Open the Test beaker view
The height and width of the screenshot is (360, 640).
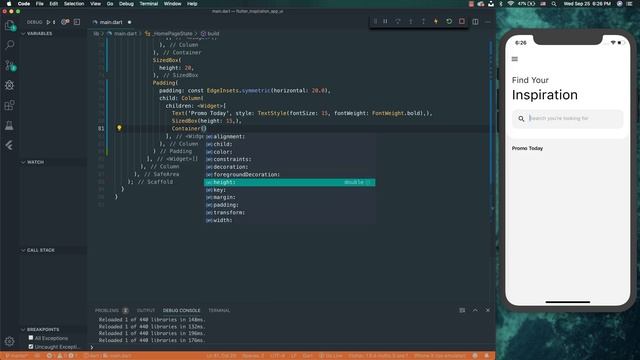coord(9,125)
